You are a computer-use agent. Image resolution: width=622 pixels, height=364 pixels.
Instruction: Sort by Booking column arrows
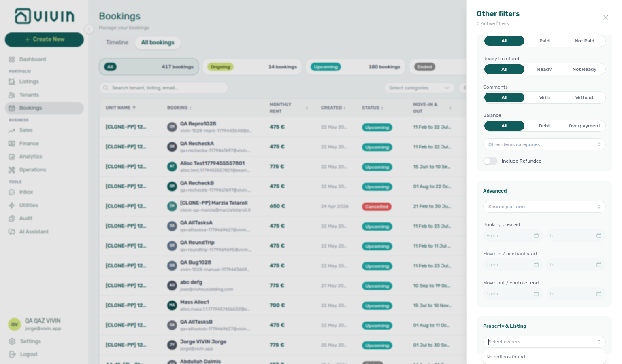(190, 108)
